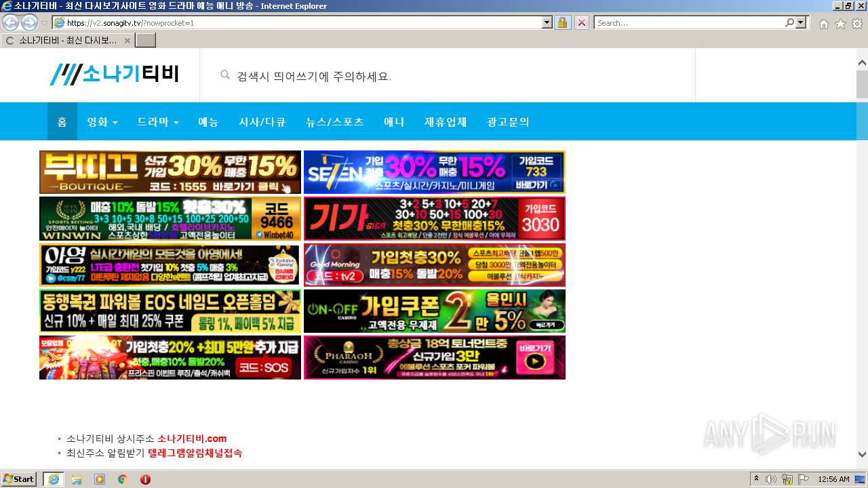Image resolution: width=868 pixels, height=488 pixels.
Task: Click the site search magnifier icon
Action: 225,75
